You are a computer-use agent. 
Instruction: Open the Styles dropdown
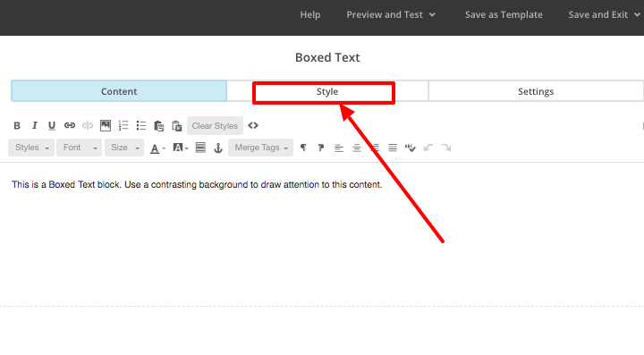31,148
